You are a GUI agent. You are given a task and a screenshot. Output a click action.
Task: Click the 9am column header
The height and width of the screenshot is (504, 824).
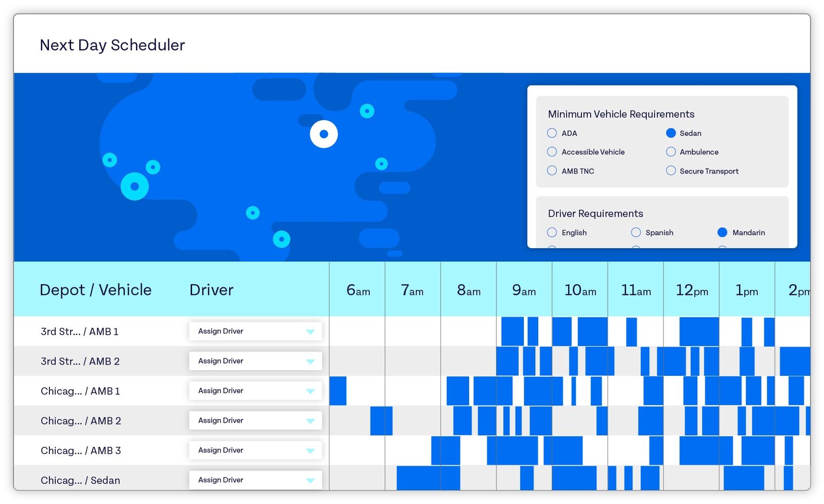pyautogui.click(x=524, y=290)
